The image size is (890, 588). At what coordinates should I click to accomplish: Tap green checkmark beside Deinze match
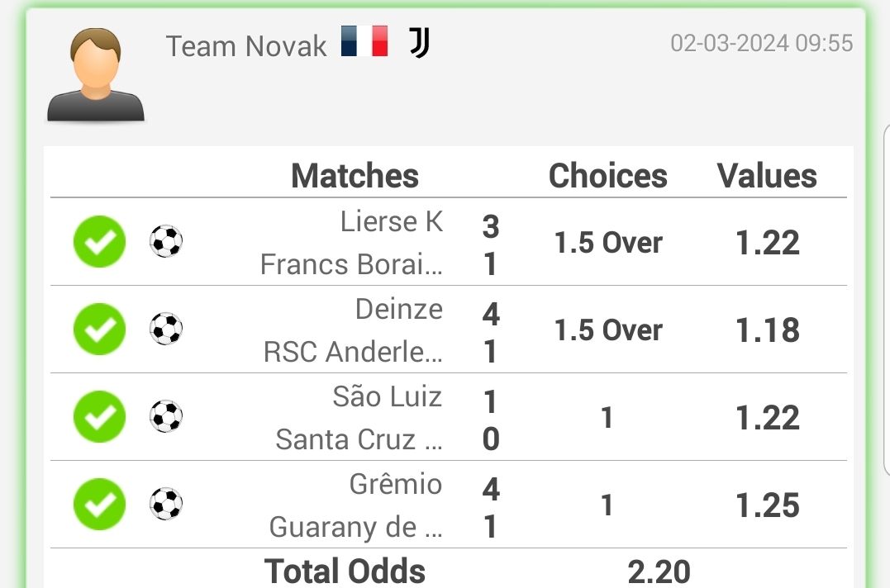99,329
